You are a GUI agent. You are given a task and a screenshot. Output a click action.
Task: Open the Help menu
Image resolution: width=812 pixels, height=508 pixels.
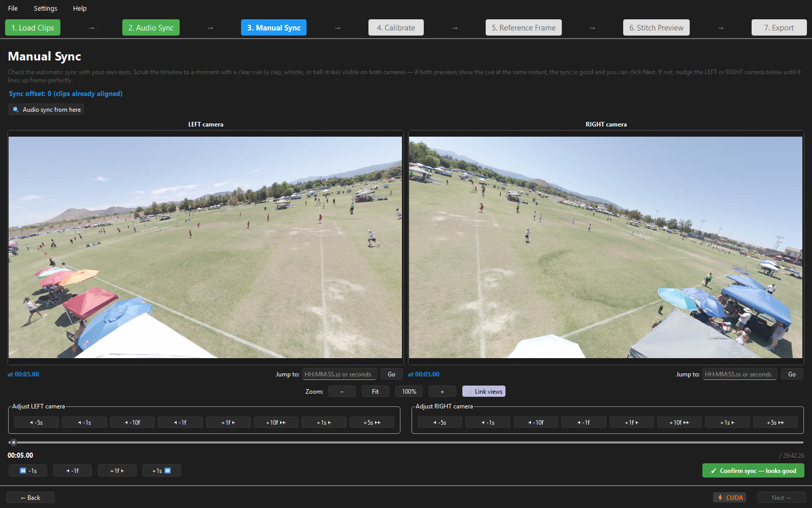(80, 8)
